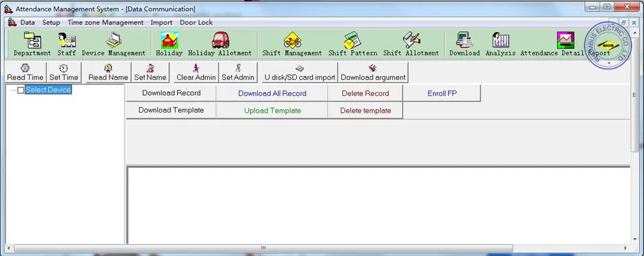Viewport: 644px width, 256px height.
Task: Click the Upload Template button
Action: point(272,111)
